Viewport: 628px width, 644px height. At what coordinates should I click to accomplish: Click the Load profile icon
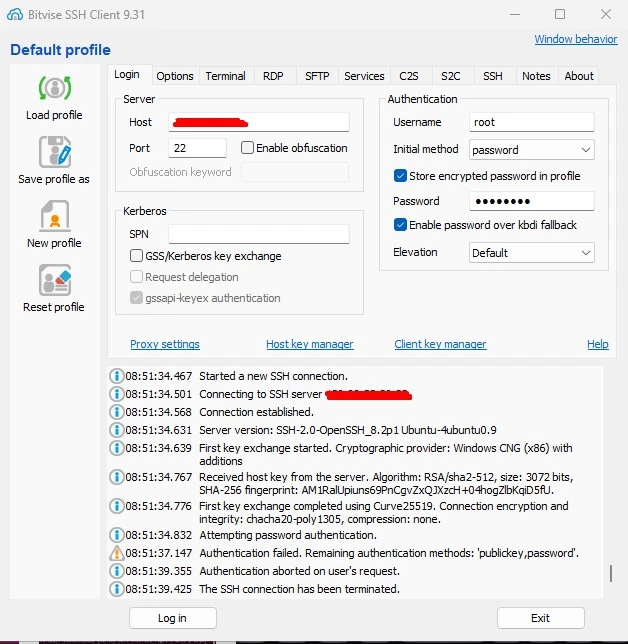(x=54, y=88)
